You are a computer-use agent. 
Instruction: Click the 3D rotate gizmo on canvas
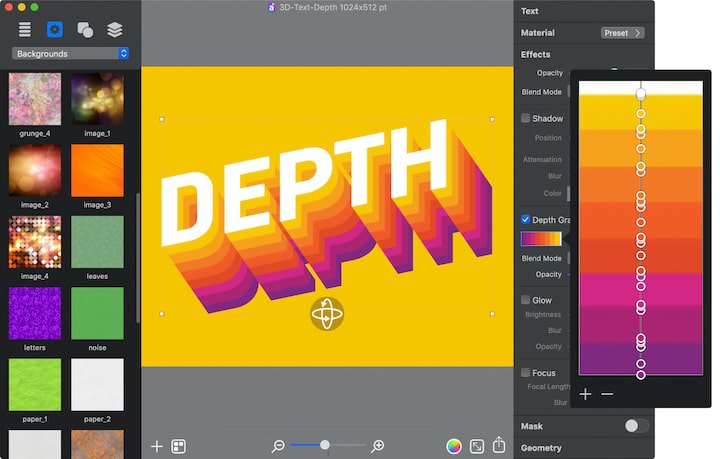(326, 314)
